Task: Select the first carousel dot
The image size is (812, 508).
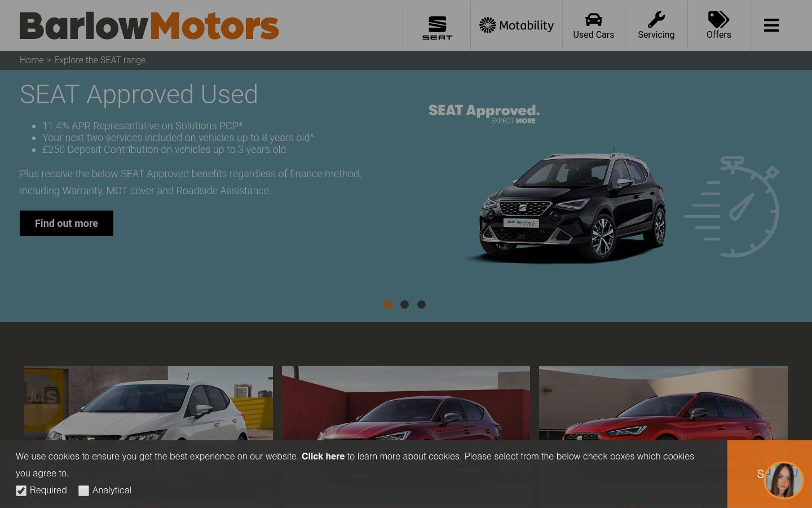Action: (387, 304)
